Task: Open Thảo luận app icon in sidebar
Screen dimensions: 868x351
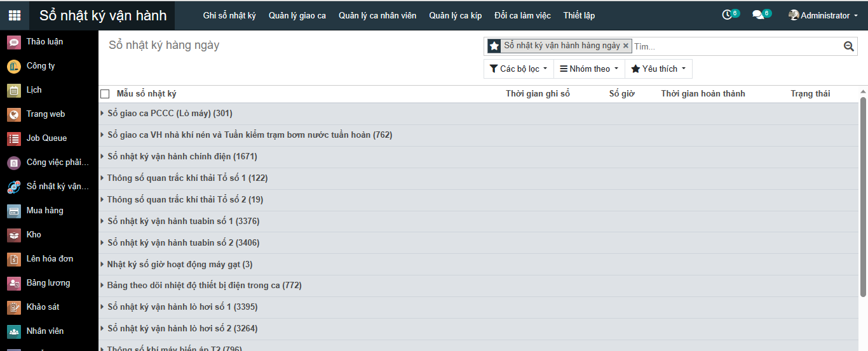Action: tap(14, 42)
